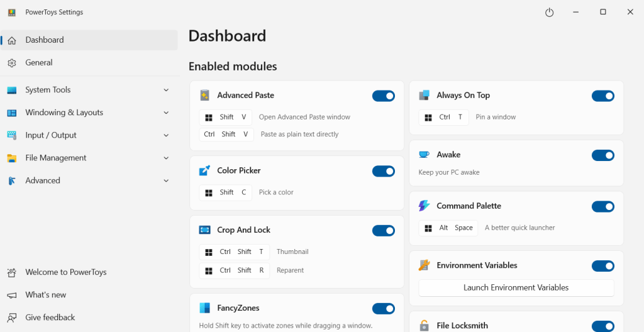Click the power icon in title bar
This screenshot has width=644, height=332.
(x=549, y=13)
